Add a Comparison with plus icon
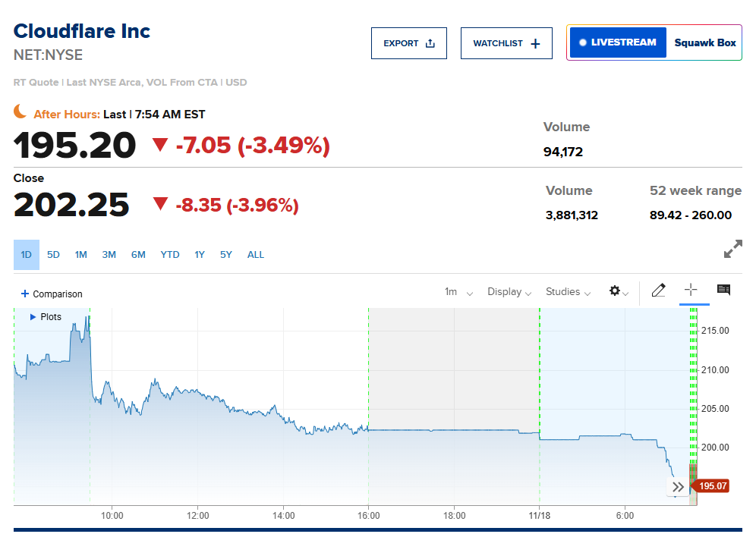The width and height of the screenshot is (756, 534). point(52,294)
